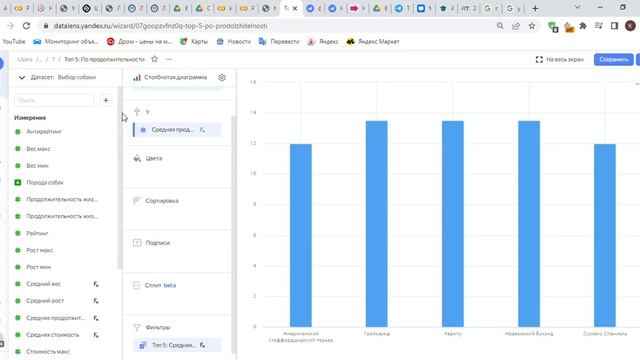This screenshot has height=360, width=640.
Task: Open the three-dots menu beside chart title
Action: pyautogui.click(x=169, y=59)
